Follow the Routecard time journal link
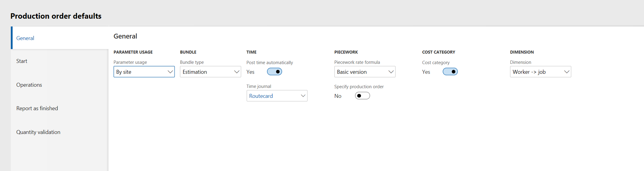Image resolution: width=644 pixels, height=171 pixels. tap(261, 96)
